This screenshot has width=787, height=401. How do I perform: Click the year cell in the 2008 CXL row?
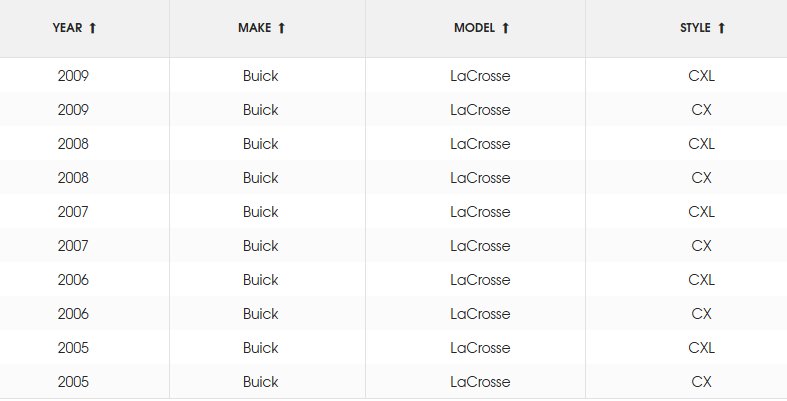click(73, 144)
